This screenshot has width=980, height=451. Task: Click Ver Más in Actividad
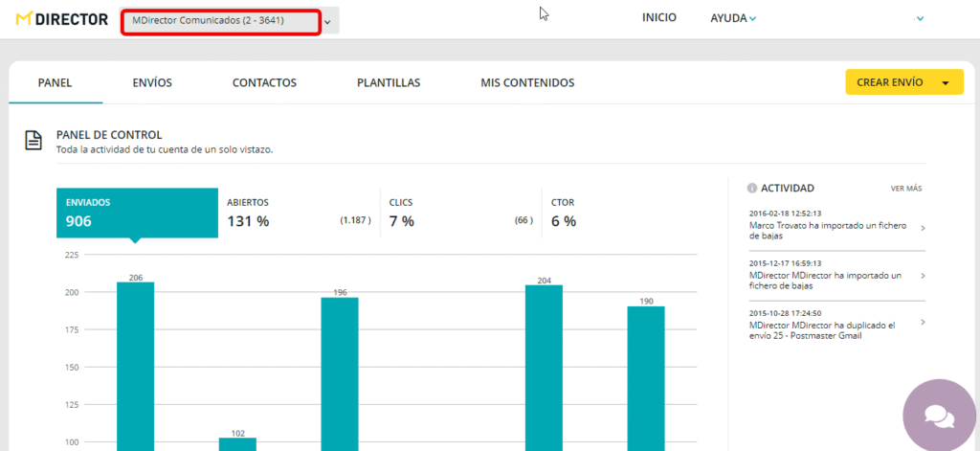pyautogui.click(x=905, y=189)
